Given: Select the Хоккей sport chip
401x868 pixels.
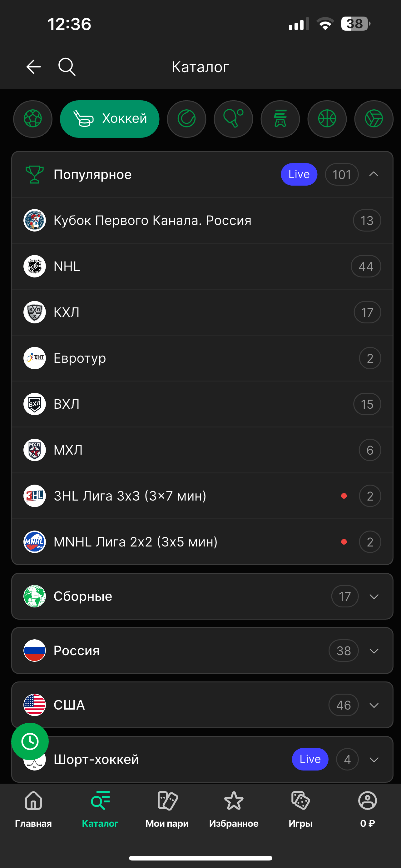Looking at the screenshot, I should click(x=110, y=119).
